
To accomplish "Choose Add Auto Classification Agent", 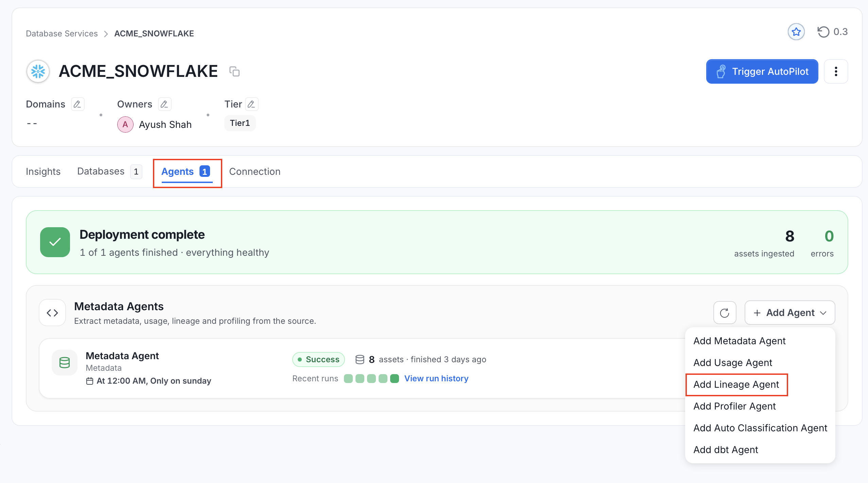I will [760, 428].
